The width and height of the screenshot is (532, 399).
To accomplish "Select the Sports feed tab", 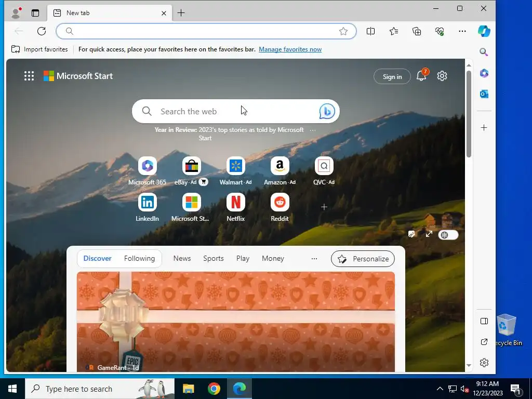I will pyautogui.click(x=214, y=258).
